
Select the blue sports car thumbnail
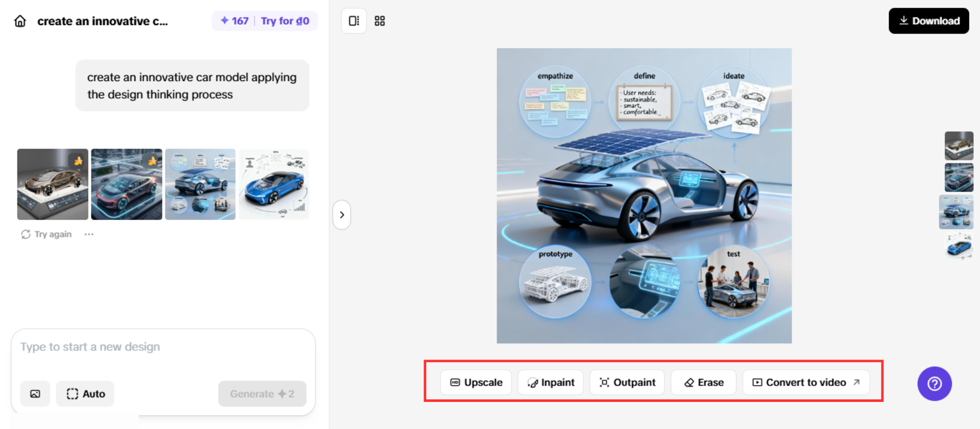tap(274, 184)
